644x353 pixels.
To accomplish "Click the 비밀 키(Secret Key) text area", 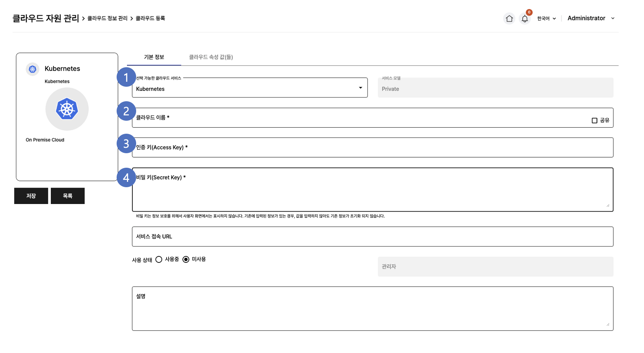I will pos(372,193).
